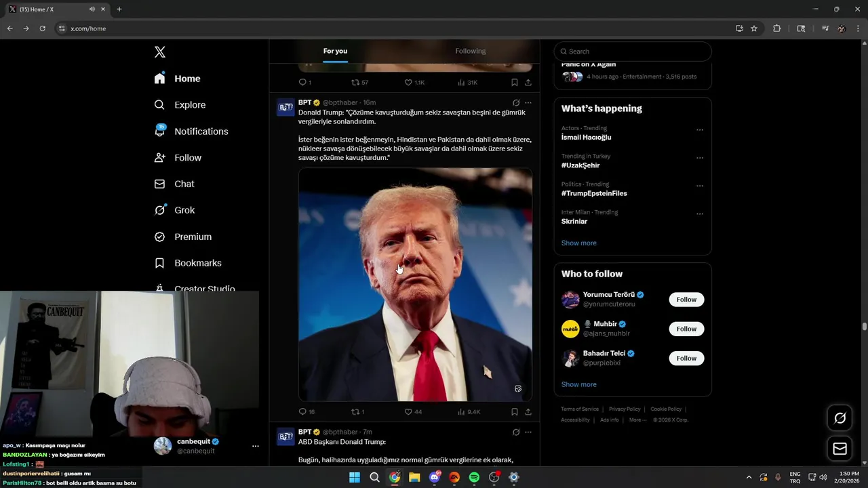Open Bookmarks in the sidebar
Image resolution: width=868 pixels, height=488 pixels.
pyautogui.click(x=188, y=263)
